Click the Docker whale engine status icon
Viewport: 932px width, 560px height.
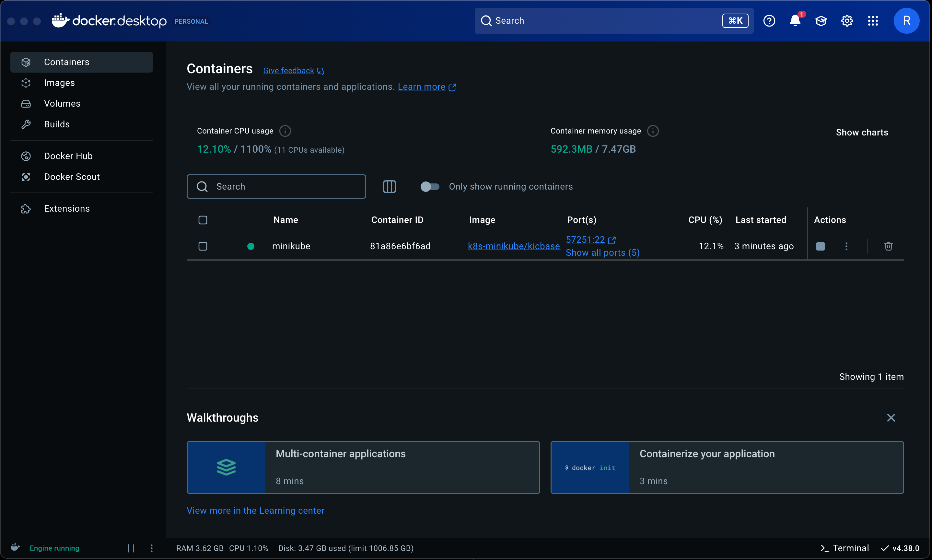point(15,548)
